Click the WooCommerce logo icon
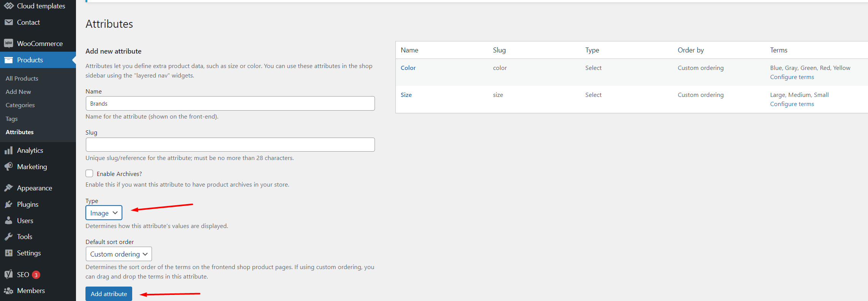868x301 pixels. [9, 43]
